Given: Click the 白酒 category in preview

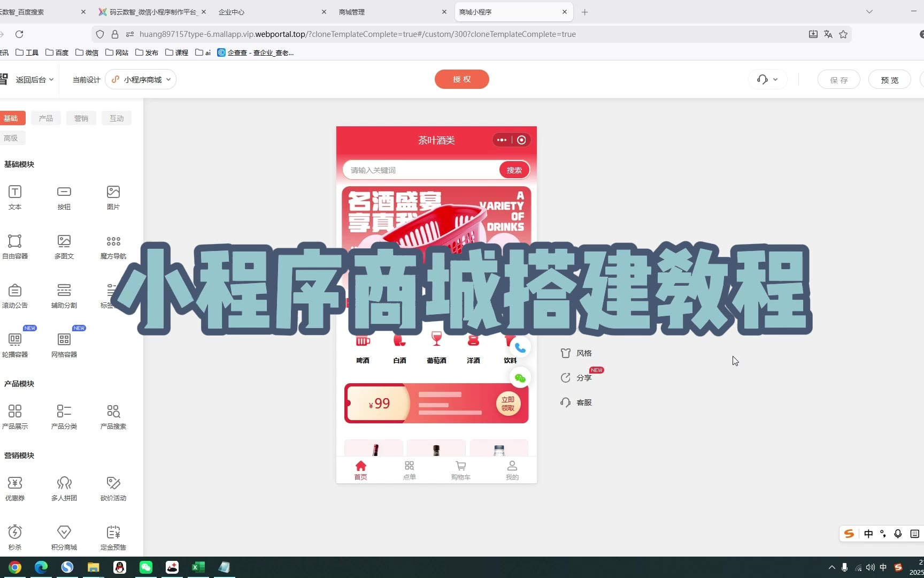Looking at the screenshot, I should 399,350.
